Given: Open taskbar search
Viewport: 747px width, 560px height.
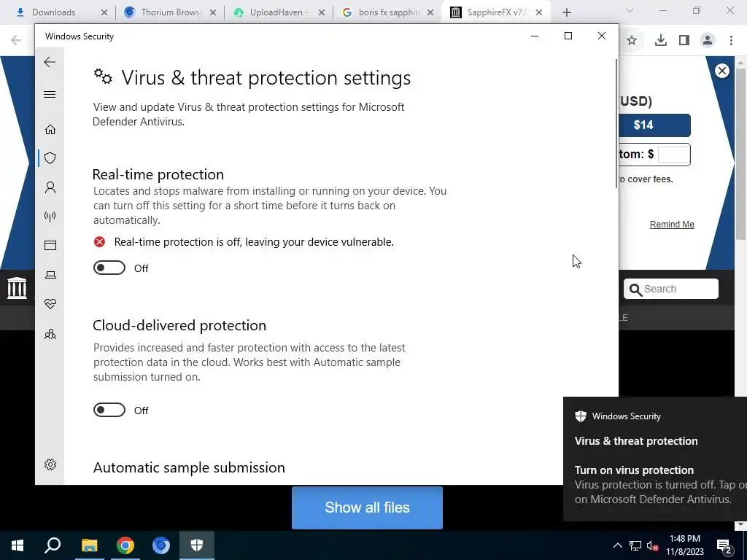Looking at the screenshot, I should click(x=53, y=545).
